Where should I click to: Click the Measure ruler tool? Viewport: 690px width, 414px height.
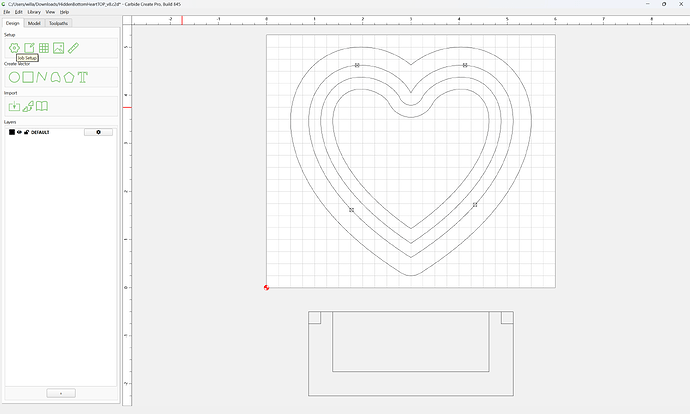point(73,48)
